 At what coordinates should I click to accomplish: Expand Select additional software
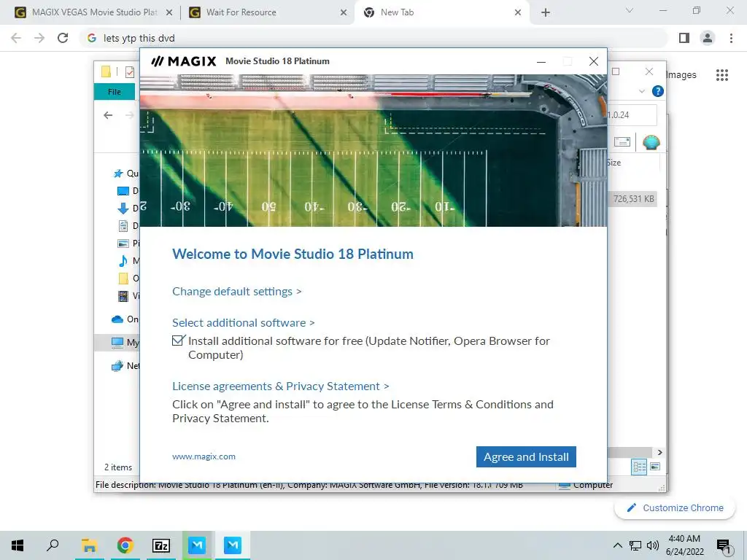(244, 323)
